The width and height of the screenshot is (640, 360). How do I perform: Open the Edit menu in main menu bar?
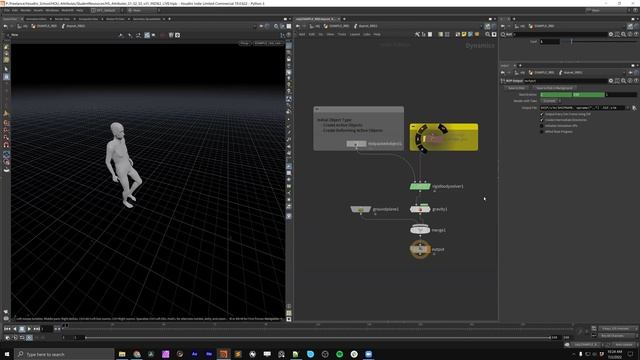(x=15, y=10)
